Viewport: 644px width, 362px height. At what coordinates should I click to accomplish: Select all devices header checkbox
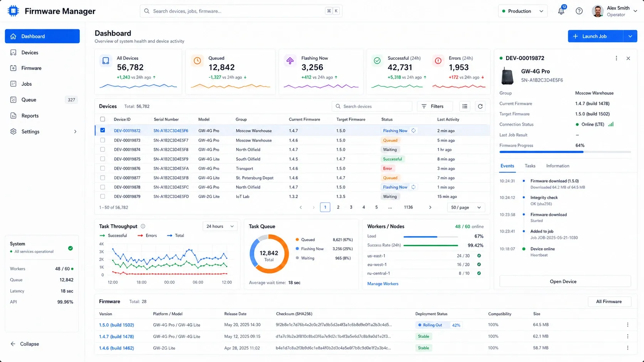coord(102,119)
